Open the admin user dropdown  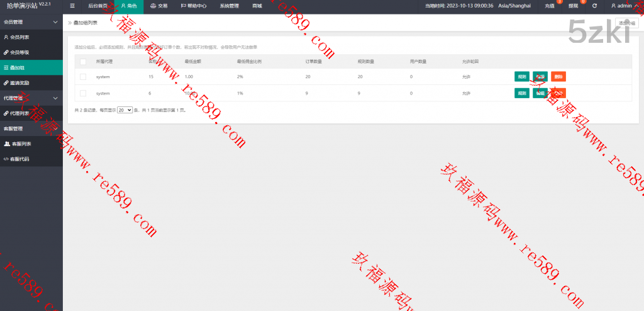click(x=624, y=6)
